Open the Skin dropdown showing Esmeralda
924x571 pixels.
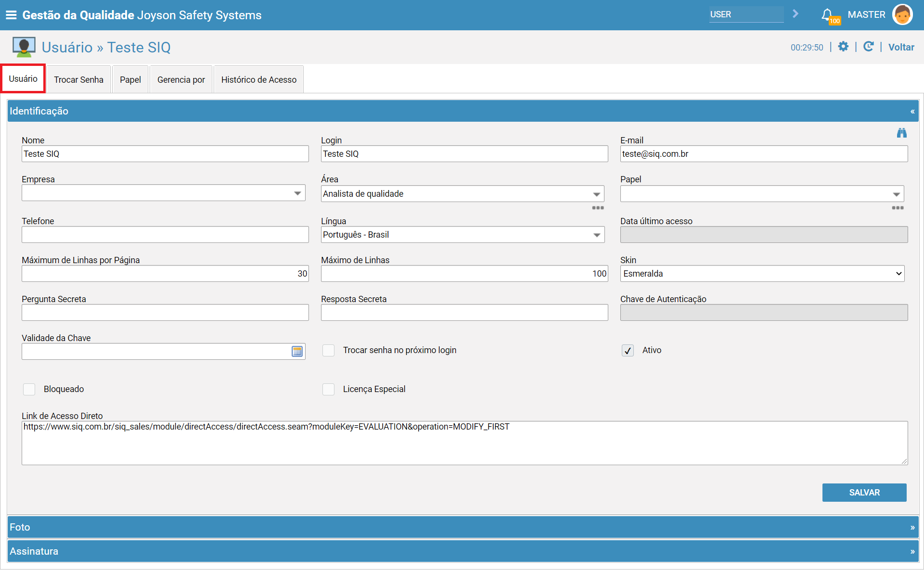762,274
